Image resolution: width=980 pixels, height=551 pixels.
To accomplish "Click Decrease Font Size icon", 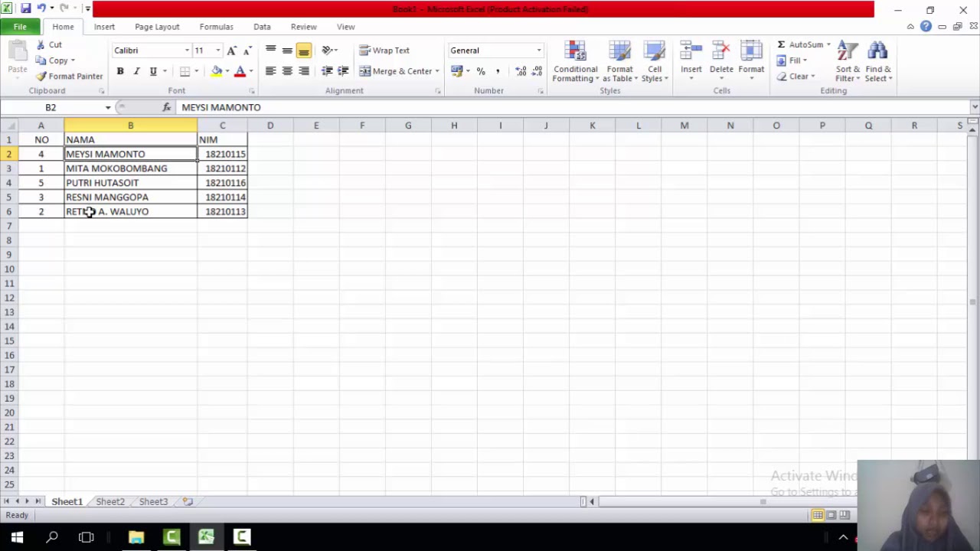I will coord(247,51).
